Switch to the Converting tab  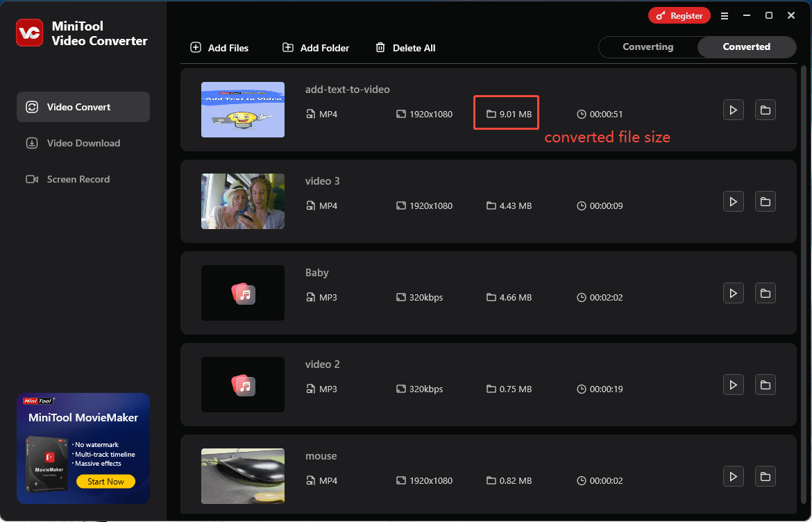[x=648, y=47]
